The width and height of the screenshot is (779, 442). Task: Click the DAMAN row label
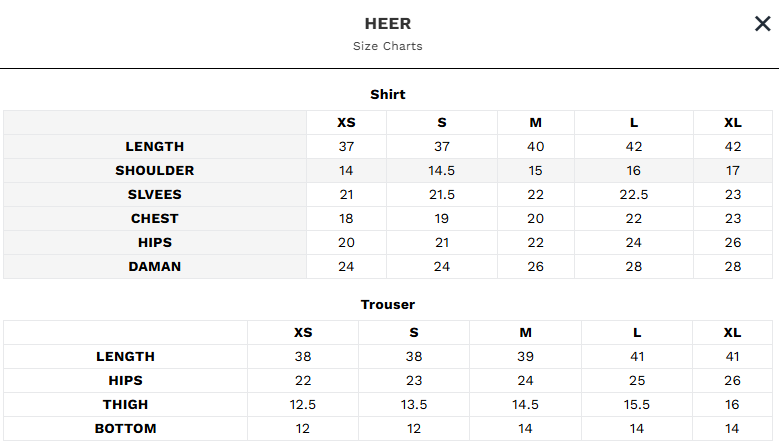[155, 267]
